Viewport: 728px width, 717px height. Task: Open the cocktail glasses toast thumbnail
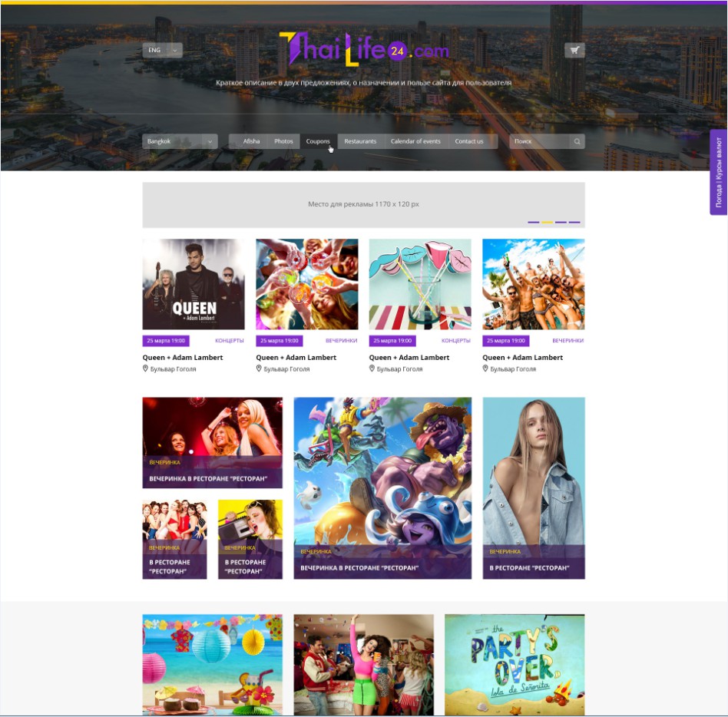[307, 284]
